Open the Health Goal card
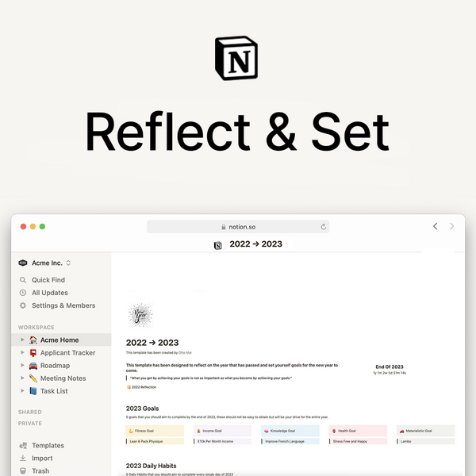Image resolution: width=476 pixels, height=476 pixels. tap(359, 431)
